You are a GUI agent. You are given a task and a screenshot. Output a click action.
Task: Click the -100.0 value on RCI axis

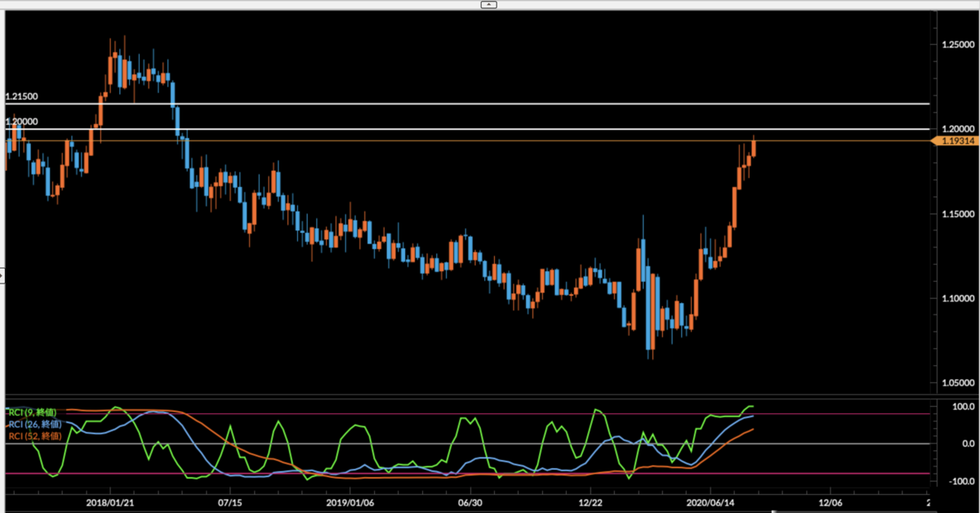pyautogui.click(x=960, y=481)
